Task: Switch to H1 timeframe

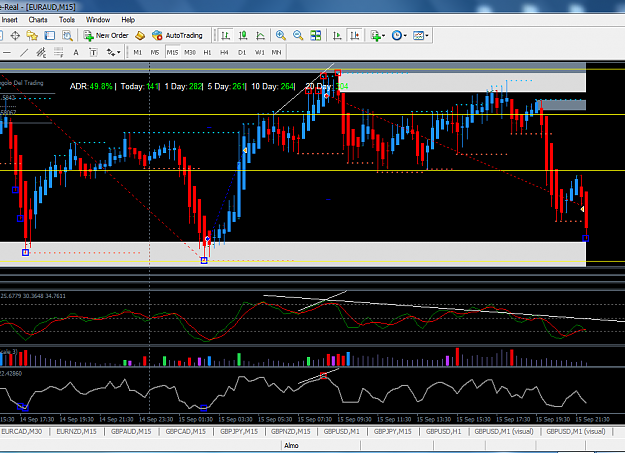Action: point(207,52)
